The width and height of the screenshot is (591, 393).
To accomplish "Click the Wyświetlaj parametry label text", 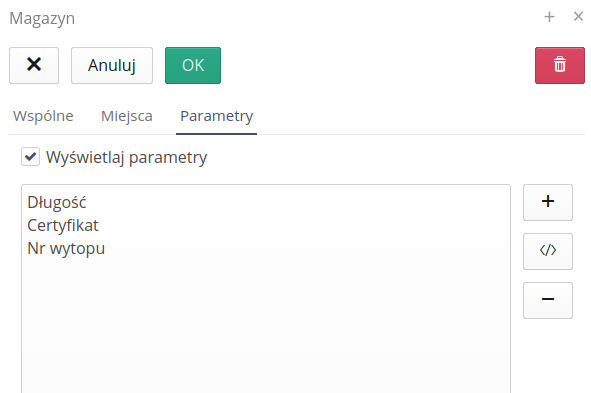I will point(127,157).
